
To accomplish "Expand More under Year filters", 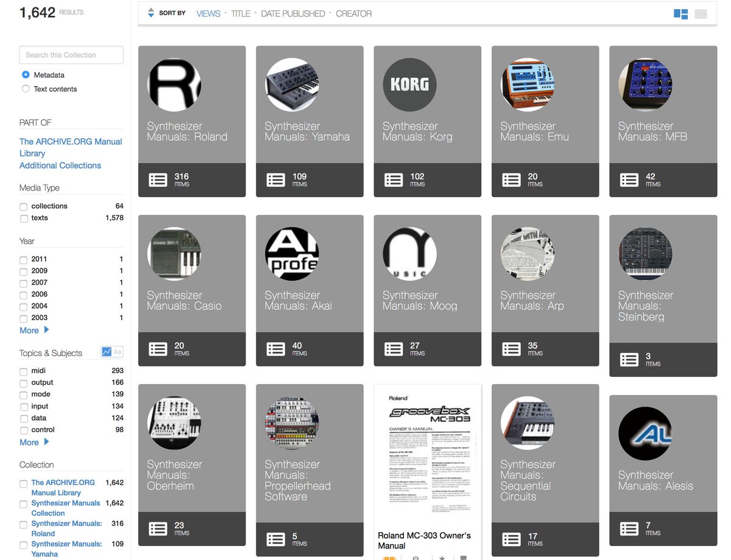I will click(x=34, y=331).
